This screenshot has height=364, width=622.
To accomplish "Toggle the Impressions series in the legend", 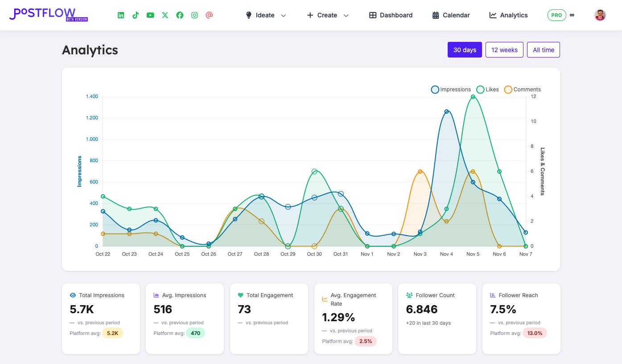I will (x=450, y=89).
